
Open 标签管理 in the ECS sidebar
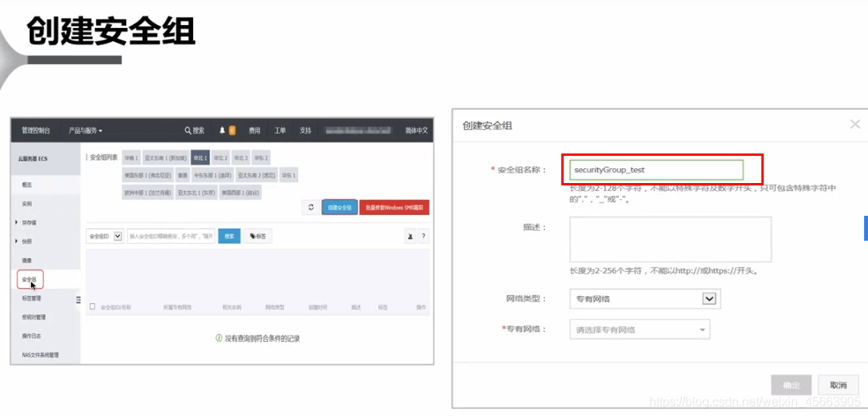32,298
